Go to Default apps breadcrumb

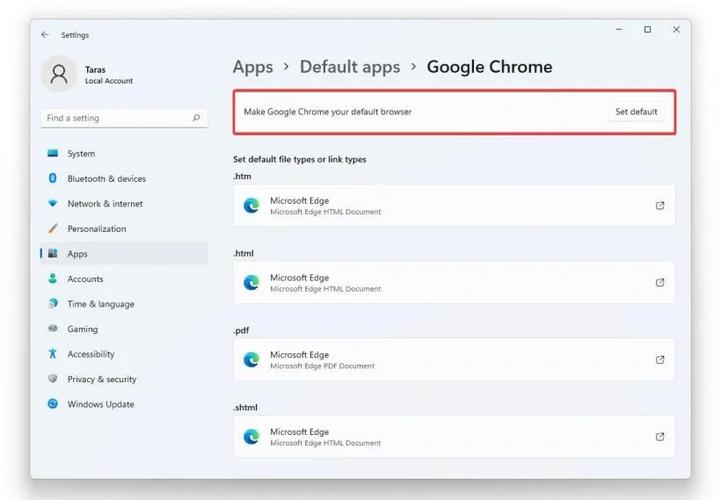[x=350, y=67]
